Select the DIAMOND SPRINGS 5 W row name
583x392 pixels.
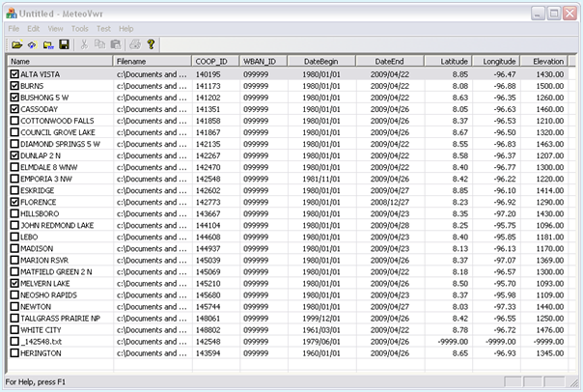coord(60,144)
